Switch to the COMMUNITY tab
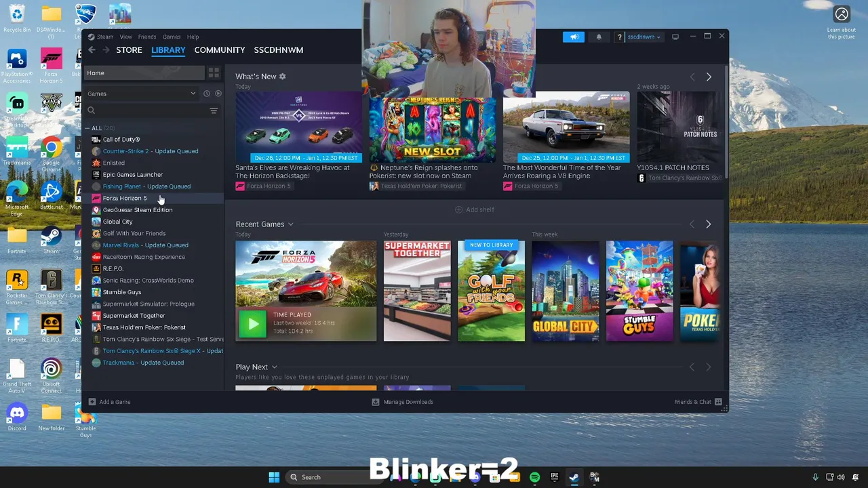868x488 pixels. (220, 50)
